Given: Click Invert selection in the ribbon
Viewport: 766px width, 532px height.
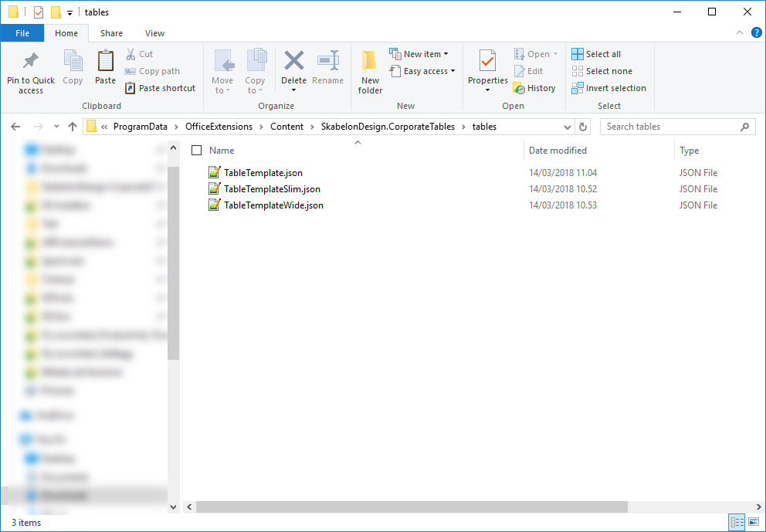Looking at the screenshot, I should point(608,88).
